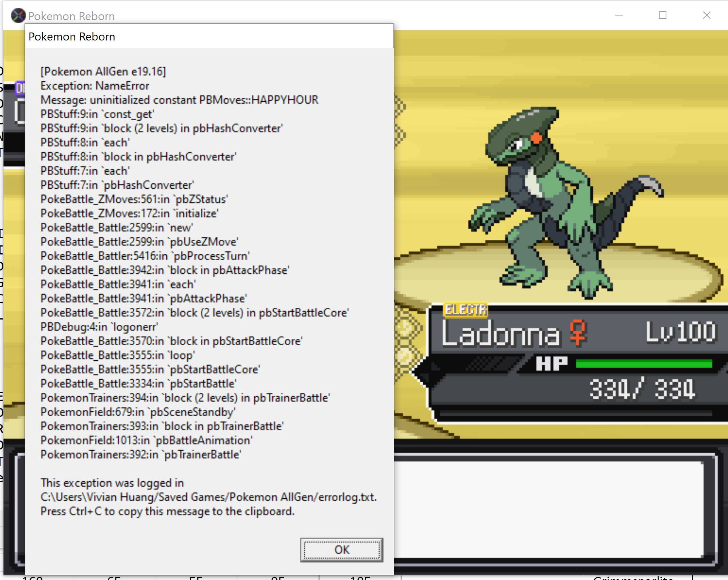Click the 'PokeBattle_Battle:3334:in pbStartBattle' line
Image resolution: width=728 pixels, height=580 pixels.
pyautogui.click(x=138, y=383)
